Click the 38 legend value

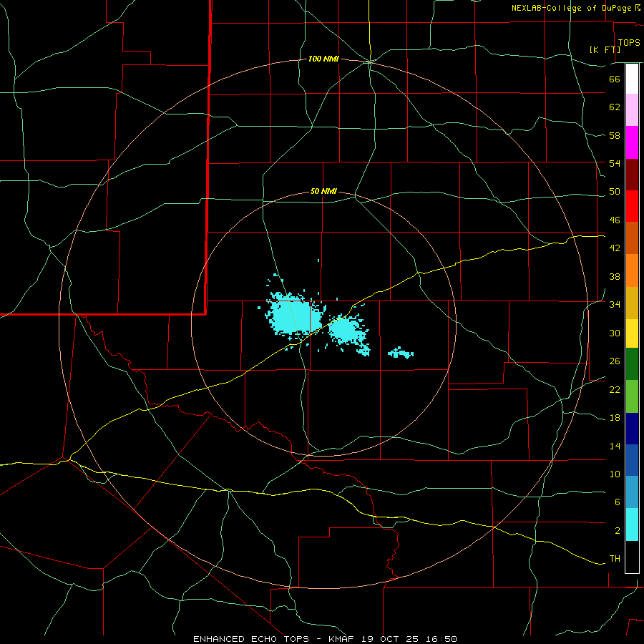pyautogui.click(x=615, y=276)
